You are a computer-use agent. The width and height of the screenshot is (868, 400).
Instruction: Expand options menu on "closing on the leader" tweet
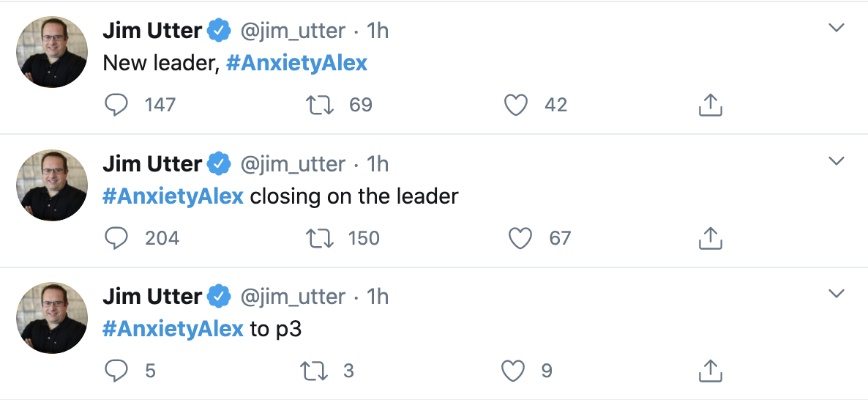pos(836,161)
